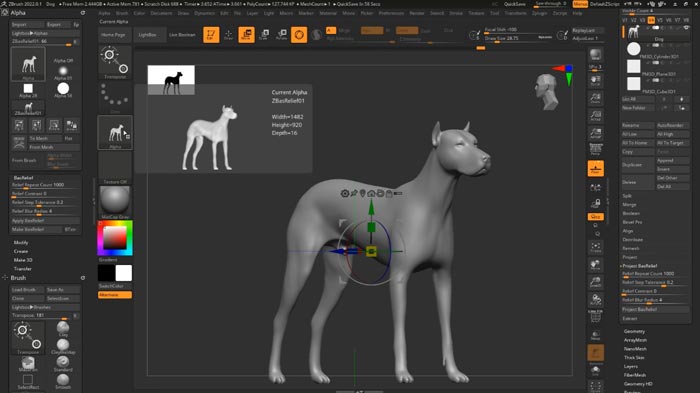Viewport: 700px width, 393px height.
Task: Open the Alpha menu
Action: (x=104, y=13)
